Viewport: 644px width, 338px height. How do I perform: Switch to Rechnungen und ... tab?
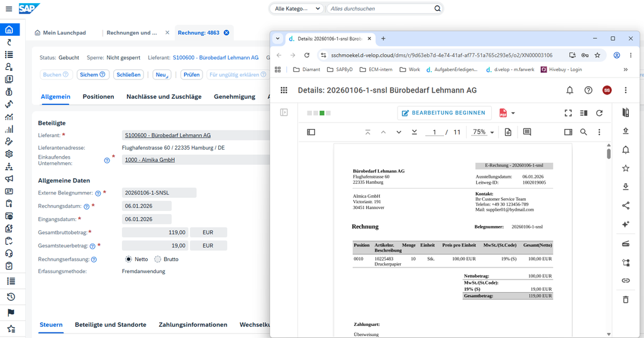click(x=132, y=33)
